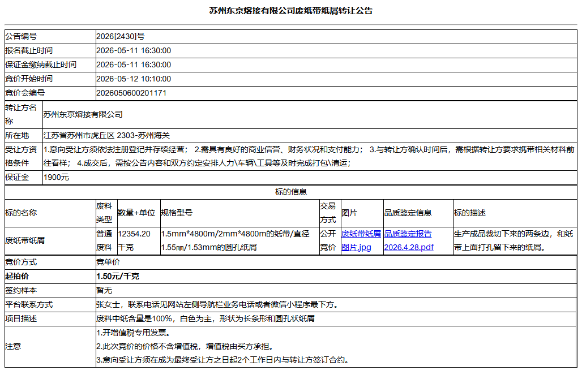Select the deposit amount 1900元
582x392 pixels.
(x=56, y=177)
